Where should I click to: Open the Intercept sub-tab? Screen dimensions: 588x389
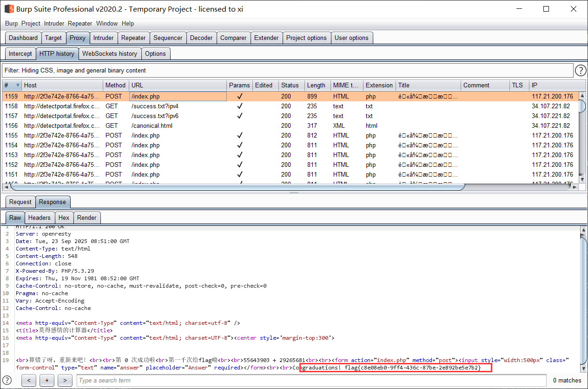20,53
